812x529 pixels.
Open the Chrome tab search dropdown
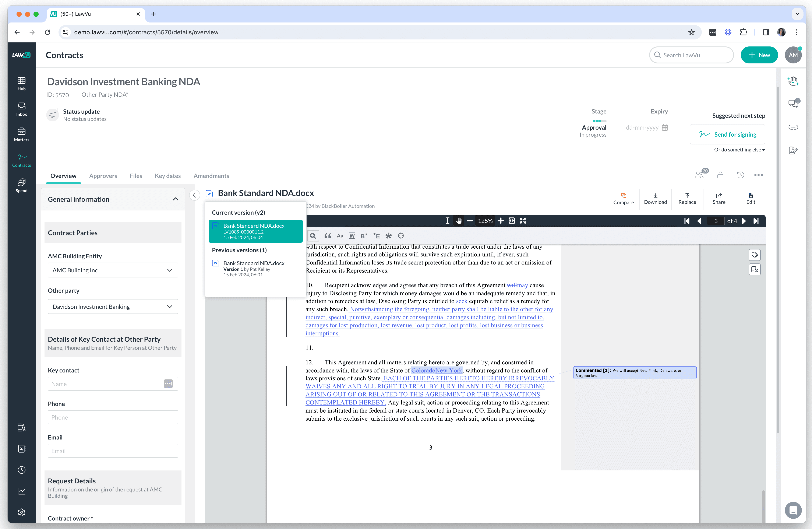click(x=797, y=14)
